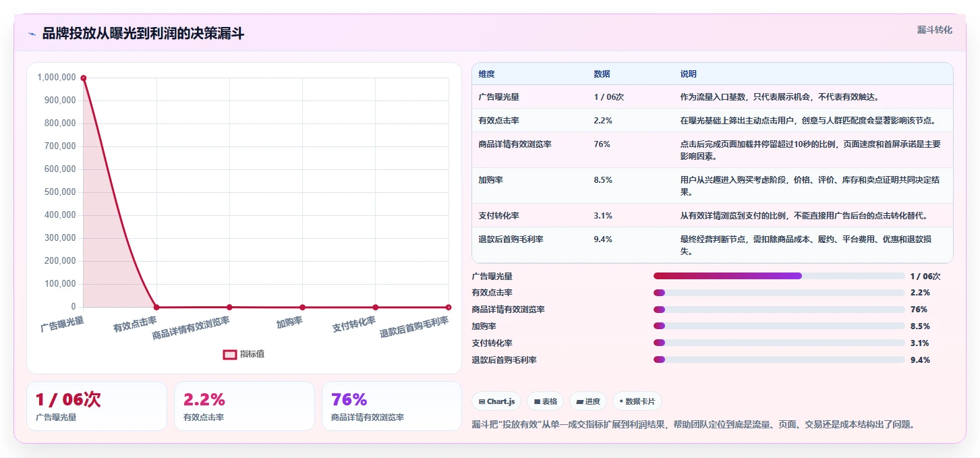
Task: Click the 品牌投放从曝光到利润的决策漏斗 title
Action: point(143,33)
